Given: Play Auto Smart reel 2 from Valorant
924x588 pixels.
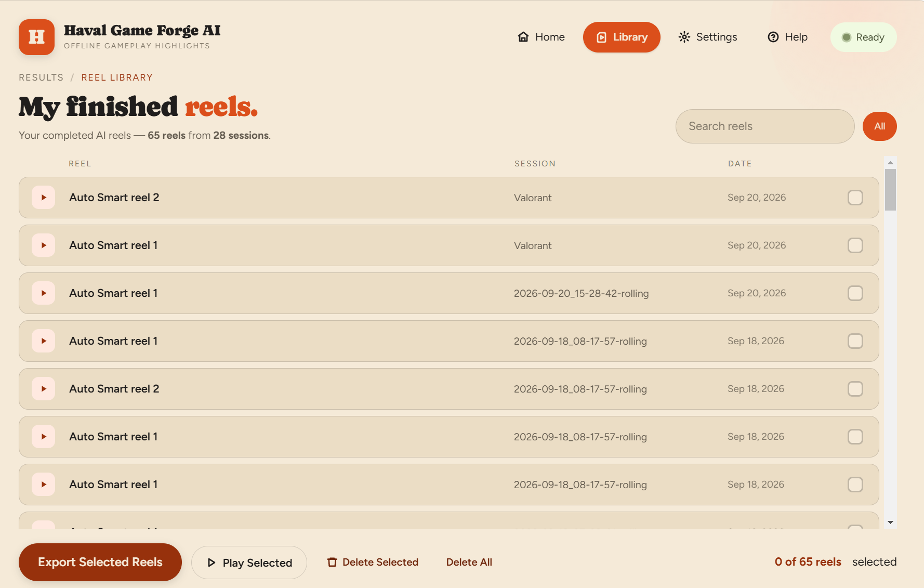Looking at the screenshot, I should [x=44, y=198].
